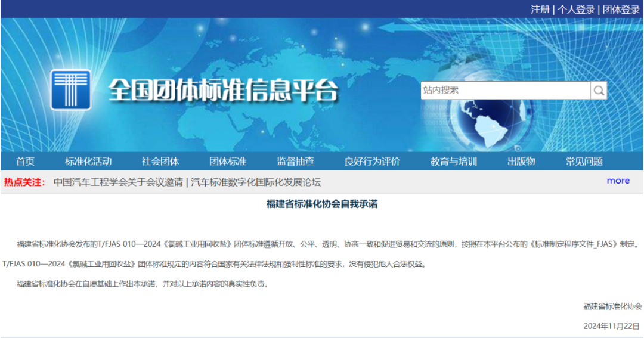Open the 个人登录 login link

(576, 10)
